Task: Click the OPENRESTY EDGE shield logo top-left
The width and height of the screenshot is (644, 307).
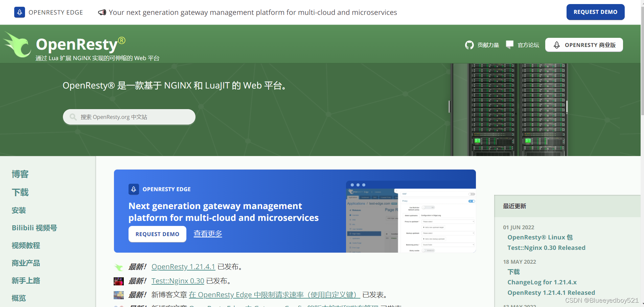Action: point(19,12)
